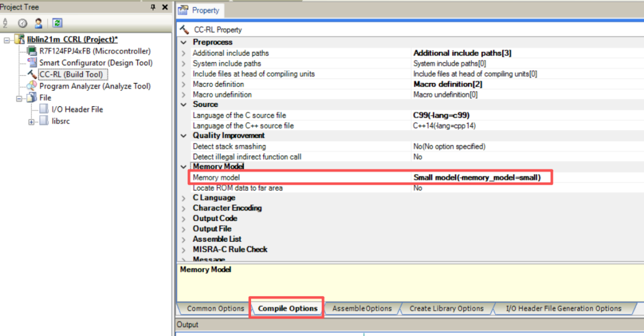Collapse the liblin21m_CCRL project node
This screenshot has width=644, height=336.
[x=7, y=39]
